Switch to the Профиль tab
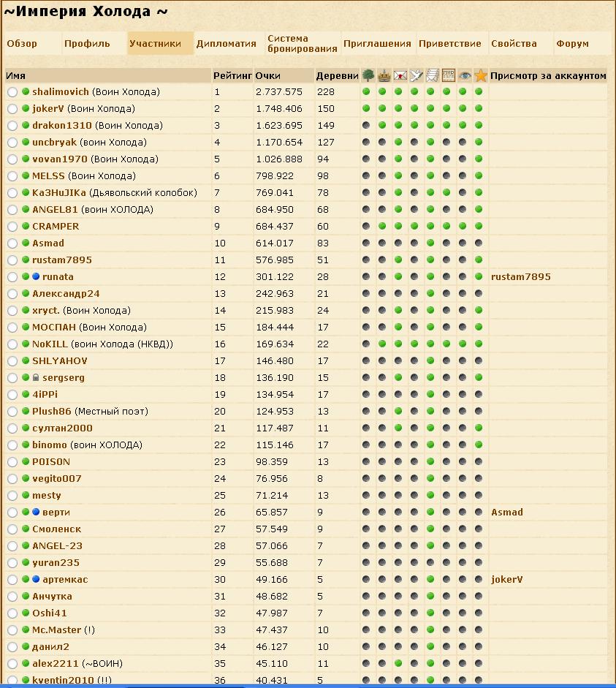This screenshot has width=616, height=688. (87, 43)
